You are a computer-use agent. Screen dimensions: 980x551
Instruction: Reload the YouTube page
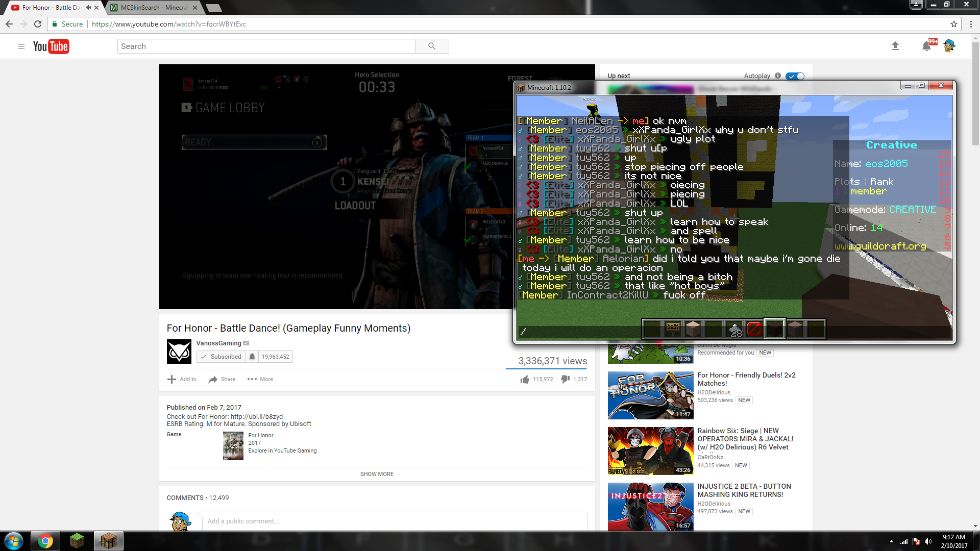click(x=38, y=24)
